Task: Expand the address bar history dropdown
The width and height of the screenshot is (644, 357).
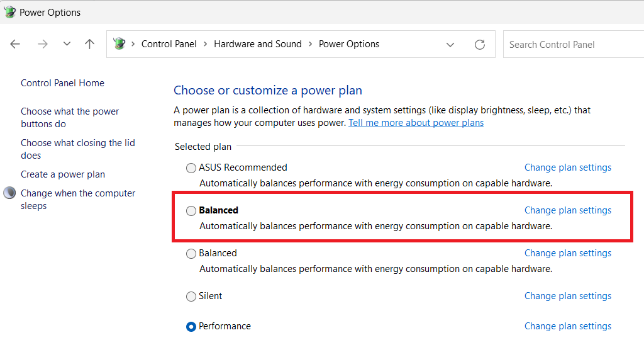Action: point(450,45)
